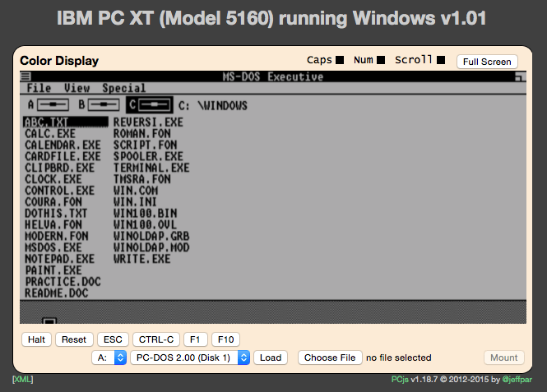Select WIN100.BIN file
The image size is (547, 392).
coord(145,214)
